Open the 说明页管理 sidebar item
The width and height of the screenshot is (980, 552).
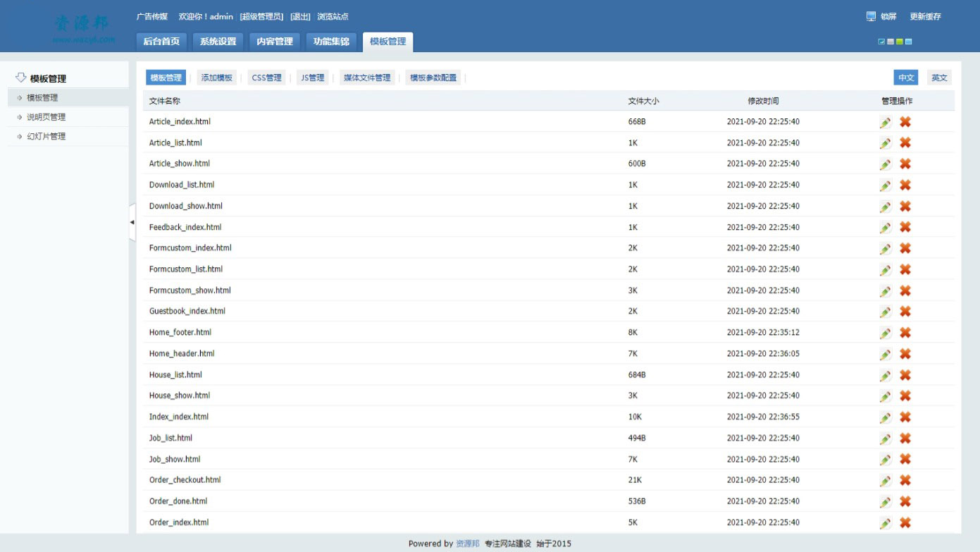click(x=46, y=117)
